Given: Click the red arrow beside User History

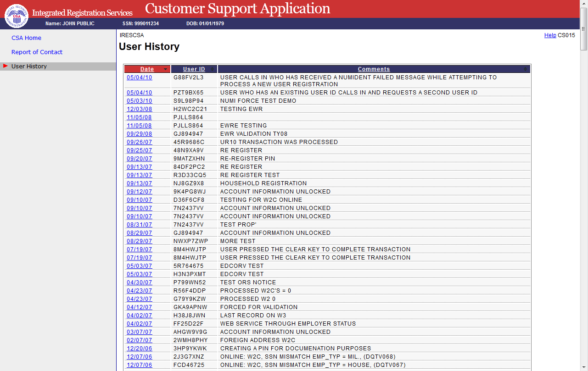Looking at the screenshot, I should pyautogui.click(x=6, y=66).
